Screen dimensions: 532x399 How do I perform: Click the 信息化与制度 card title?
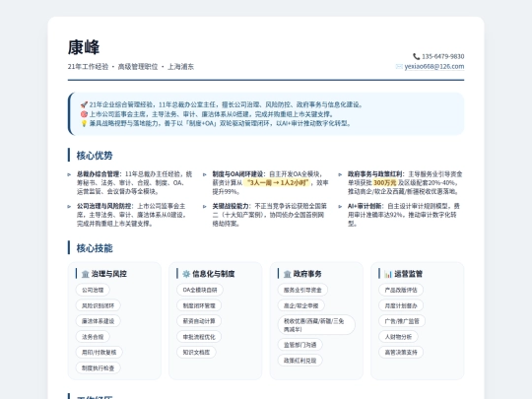click(214, 274)
